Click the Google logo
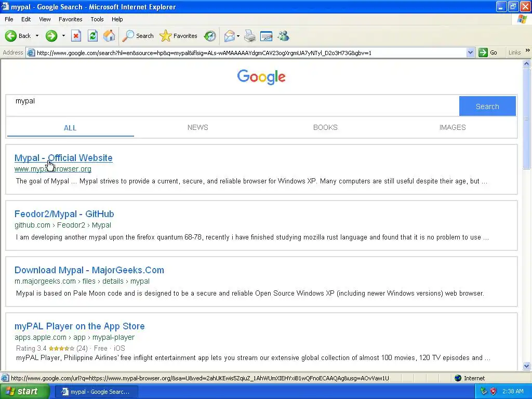The width and height of the screenshot is (532, 399). (261, 77)
